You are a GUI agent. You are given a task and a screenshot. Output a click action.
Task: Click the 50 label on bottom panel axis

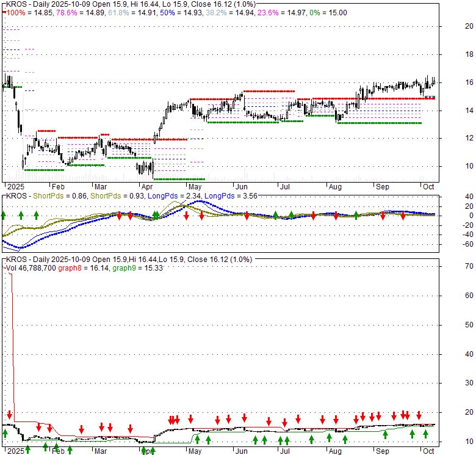(469, 325)
